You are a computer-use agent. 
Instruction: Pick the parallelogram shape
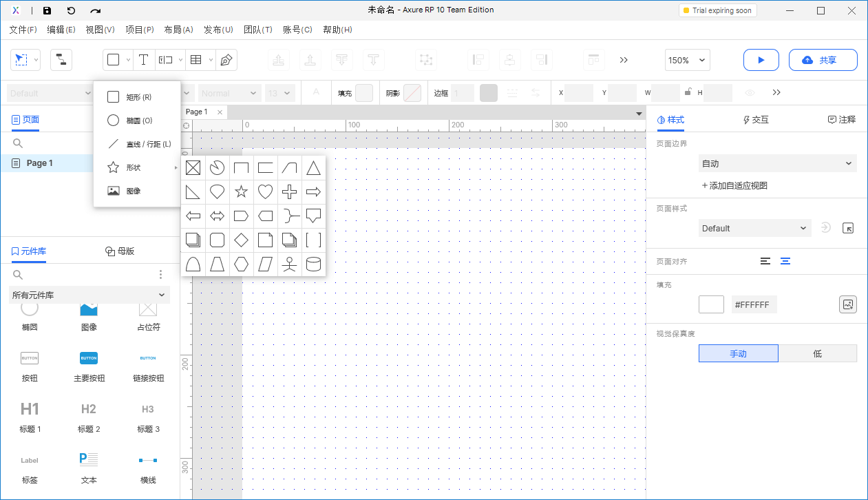click(265, 264)
